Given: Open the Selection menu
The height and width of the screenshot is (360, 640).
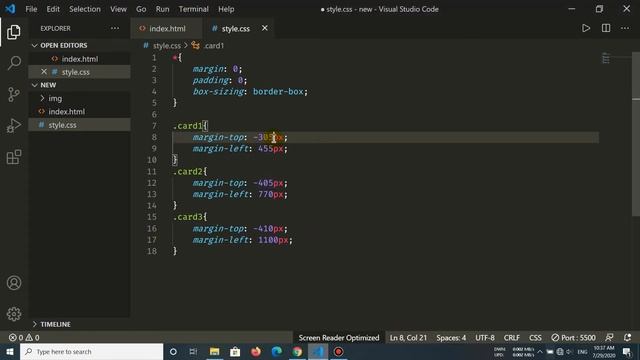Looking at the screenshot, I should point(84,9).
